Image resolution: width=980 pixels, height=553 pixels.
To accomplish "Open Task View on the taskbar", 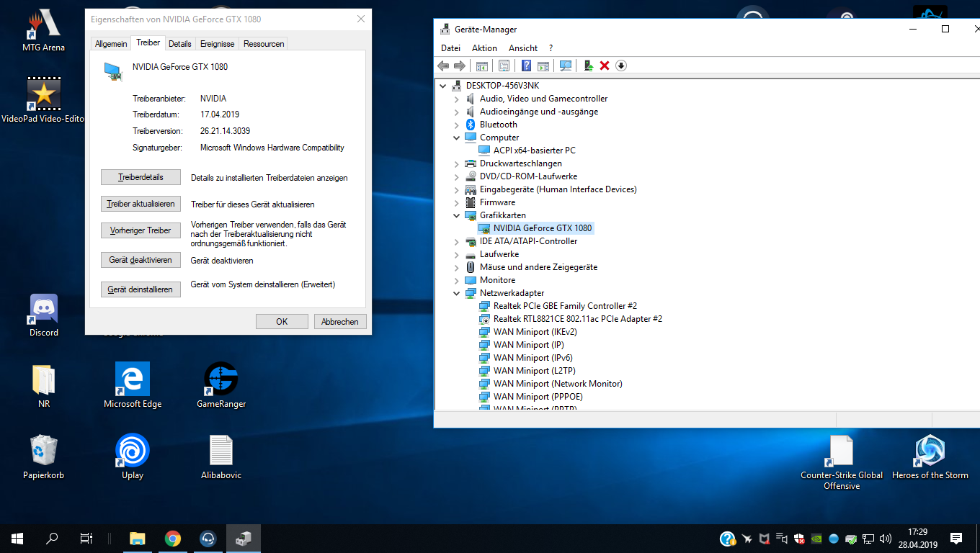I will tap(86, 539).
